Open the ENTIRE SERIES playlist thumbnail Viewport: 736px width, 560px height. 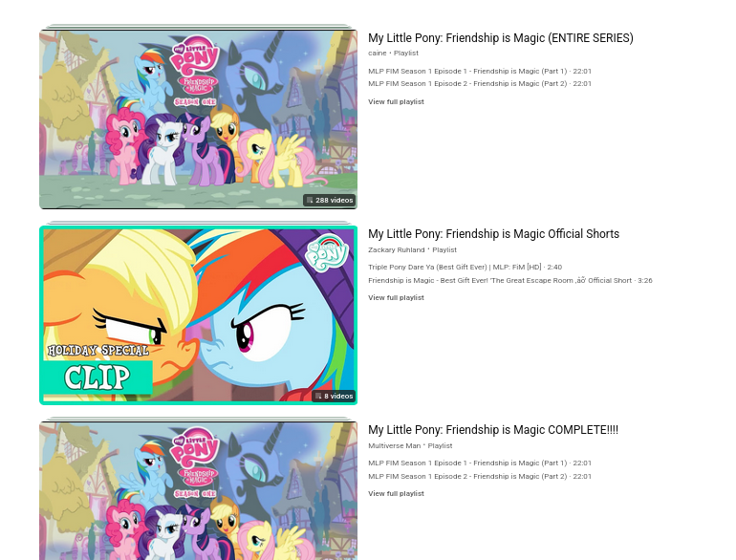(198, 119)
